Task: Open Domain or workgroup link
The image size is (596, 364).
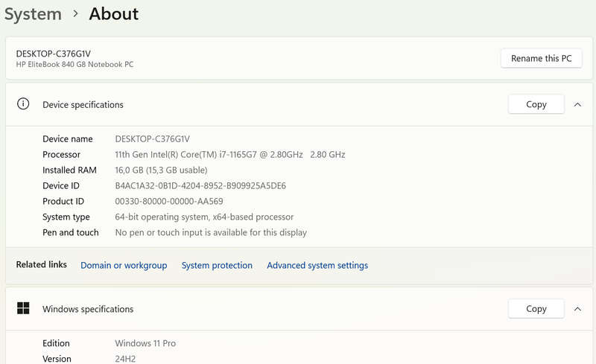Action: click(124, 265)
